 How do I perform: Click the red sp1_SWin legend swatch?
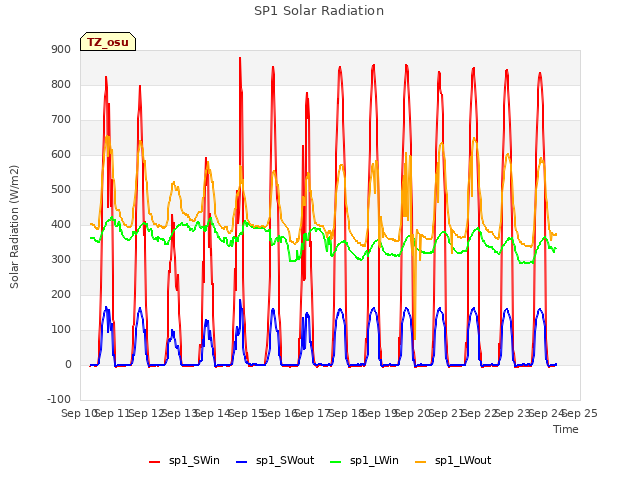click(155, 461)
